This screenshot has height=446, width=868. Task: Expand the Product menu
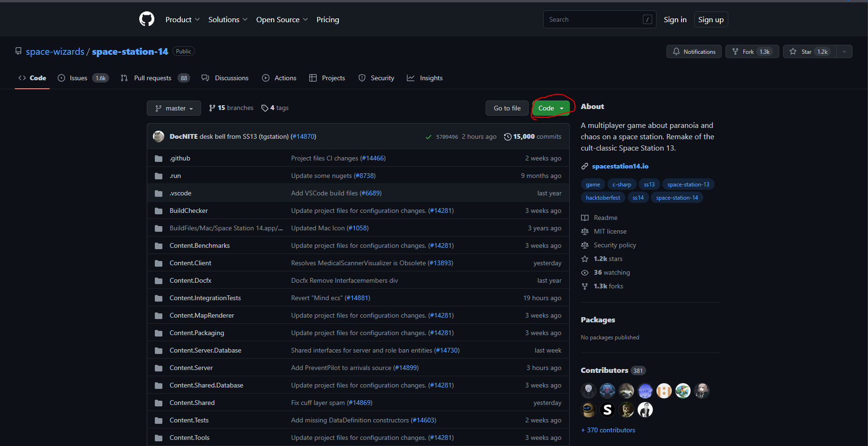pyautogui.click(x=182, y=19)
